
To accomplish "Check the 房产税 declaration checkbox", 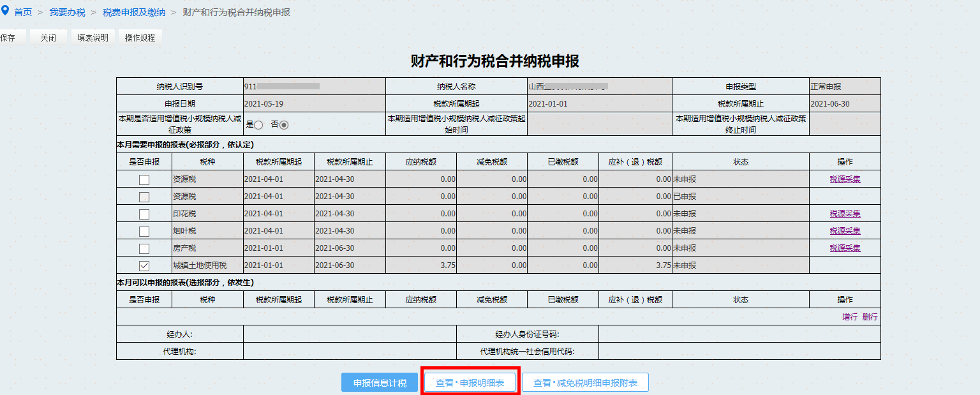I will pos(144,249).
